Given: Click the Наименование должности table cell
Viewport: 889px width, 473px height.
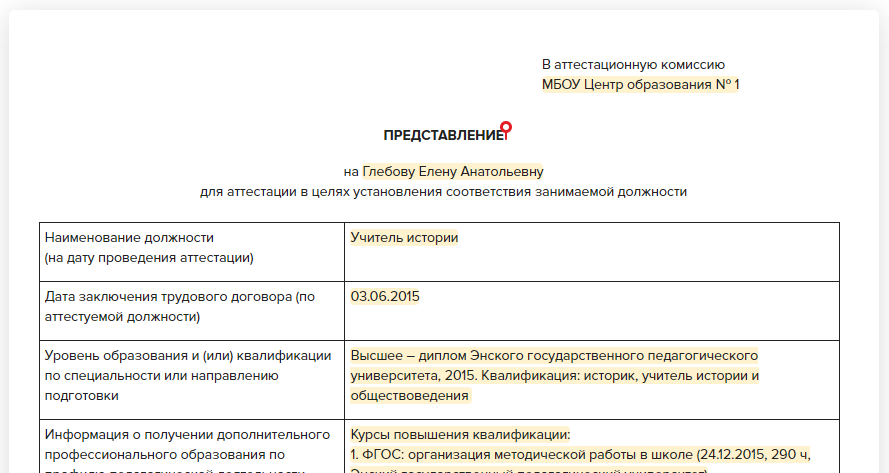Looking at the screenshot, I should click(130, 238).
